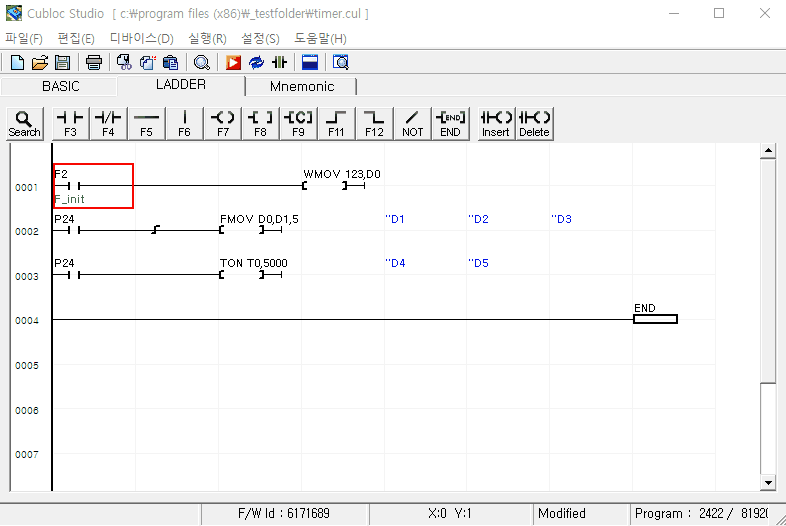Click the New file icon
This screenshot has width=786, height=526.
(x=17, y=62)
